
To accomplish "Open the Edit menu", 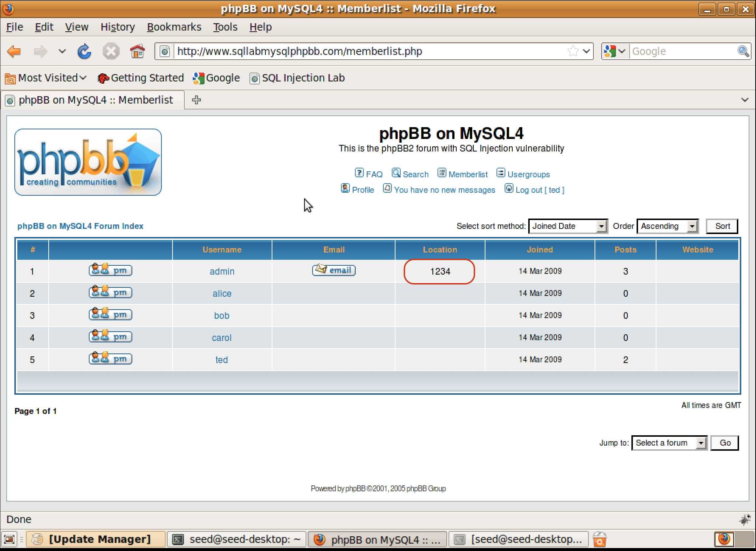I will tap(44, 27).
